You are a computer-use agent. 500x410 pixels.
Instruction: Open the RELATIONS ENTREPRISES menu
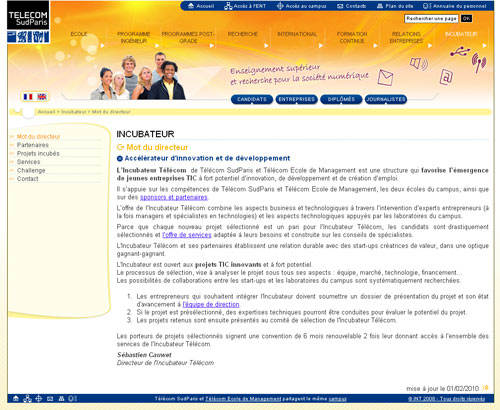[406, 37]
